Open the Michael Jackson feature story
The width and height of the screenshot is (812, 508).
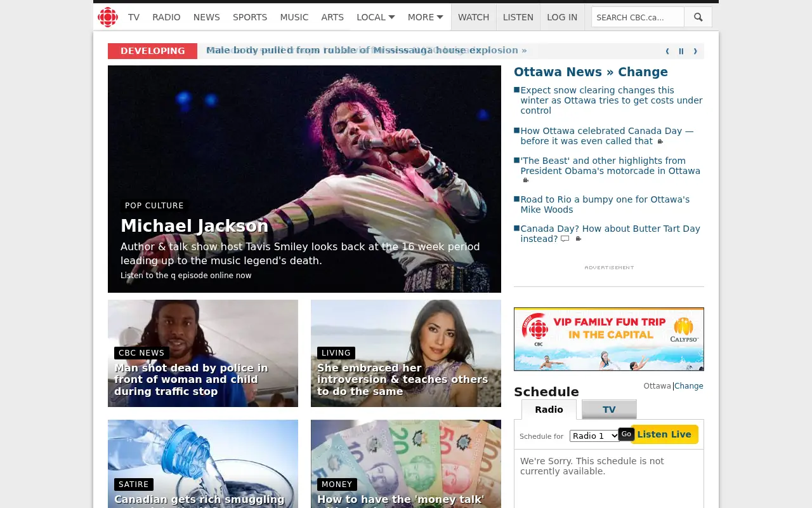click(x=194, y=225)
